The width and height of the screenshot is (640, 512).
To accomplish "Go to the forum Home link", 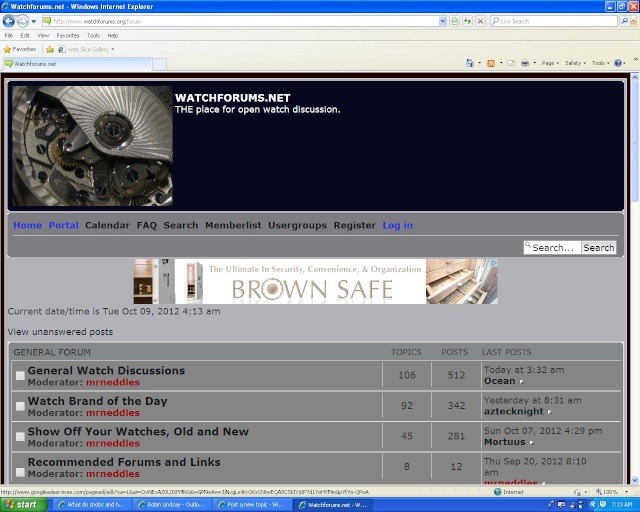I will (x=27, y=225).
